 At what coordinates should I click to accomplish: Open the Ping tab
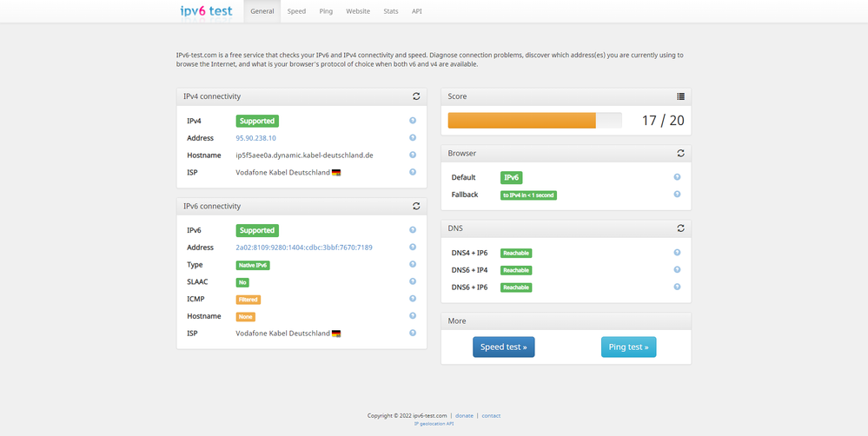326,11
